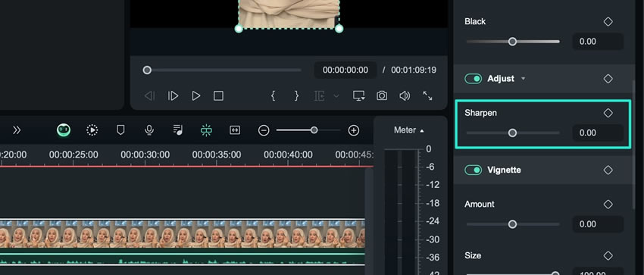Open the audio mixer music note icon

pos(177,130)
